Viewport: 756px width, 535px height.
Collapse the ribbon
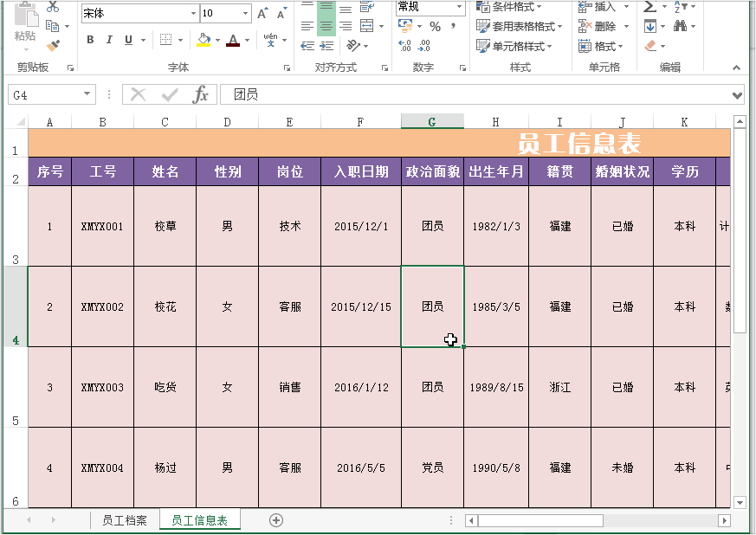736,68
